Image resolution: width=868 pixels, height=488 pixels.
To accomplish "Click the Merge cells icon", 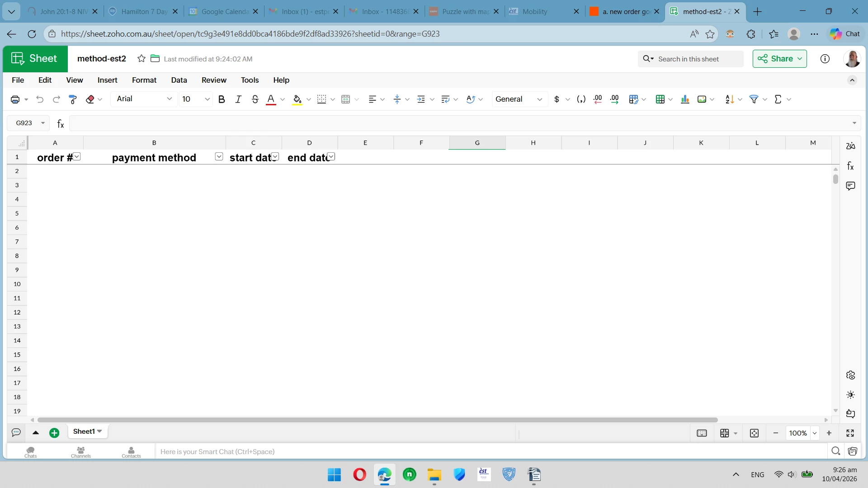I will click(x=346, y=99).
